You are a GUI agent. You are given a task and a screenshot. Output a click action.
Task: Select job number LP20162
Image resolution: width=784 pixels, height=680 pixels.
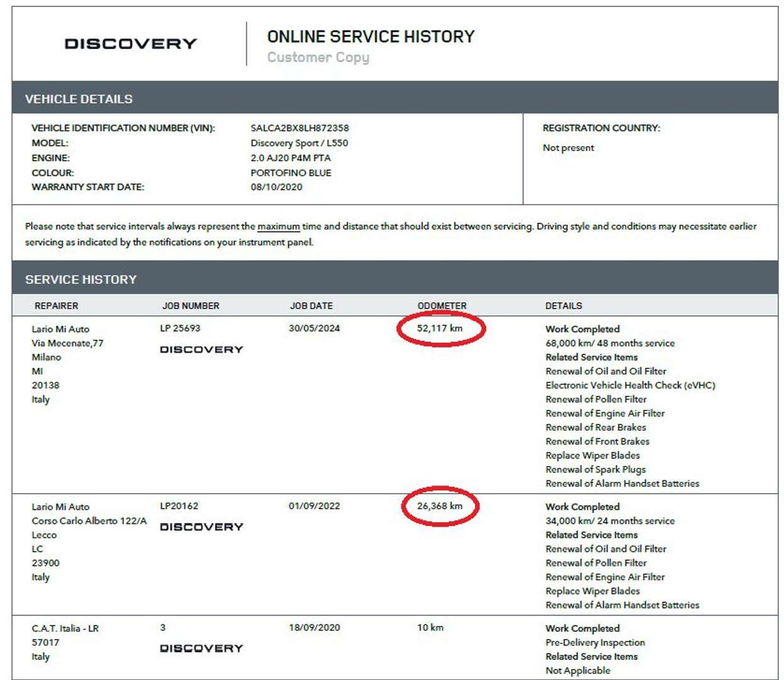pos(179,506)
